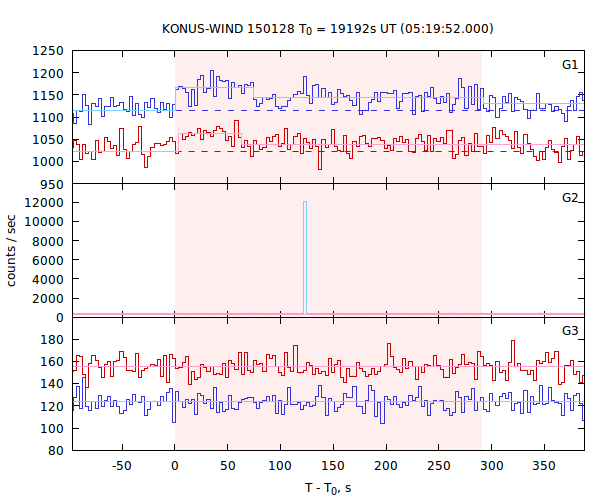Click the 1050 y-axis tick label
Screen dimensions: 600x500
click(48, 140)
